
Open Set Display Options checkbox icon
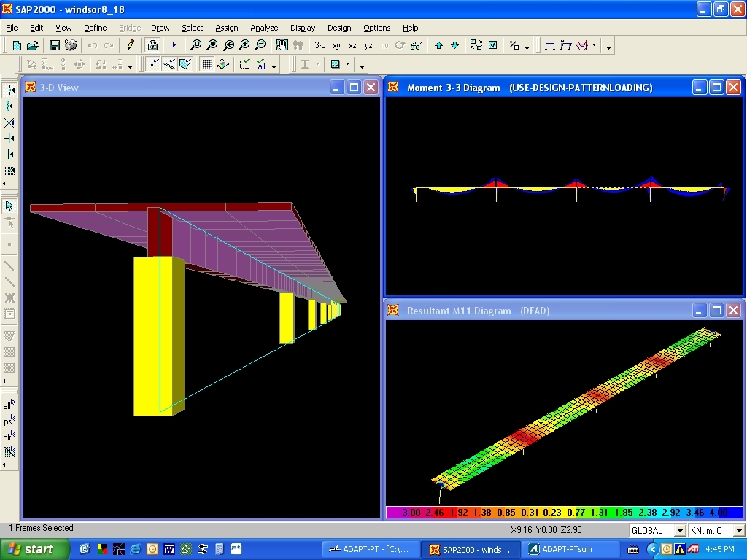click(493, 45)
